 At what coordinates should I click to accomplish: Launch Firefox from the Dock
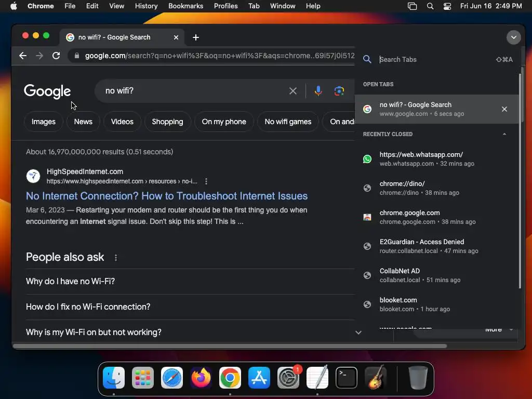[201, 378]
